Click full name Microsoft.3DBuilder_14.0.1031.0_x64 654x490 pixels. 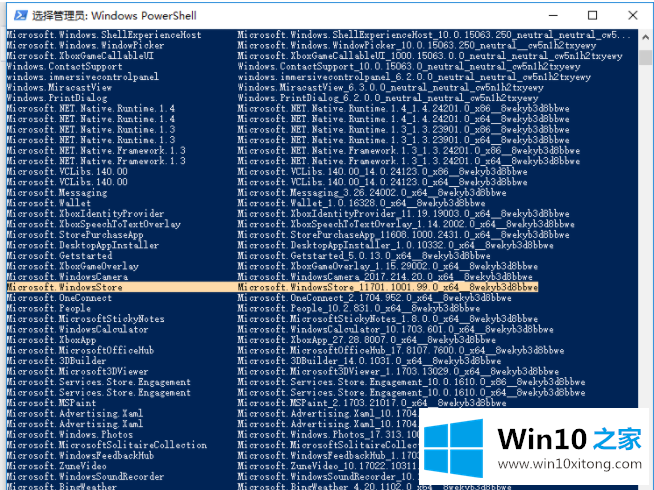pos(370,361)
